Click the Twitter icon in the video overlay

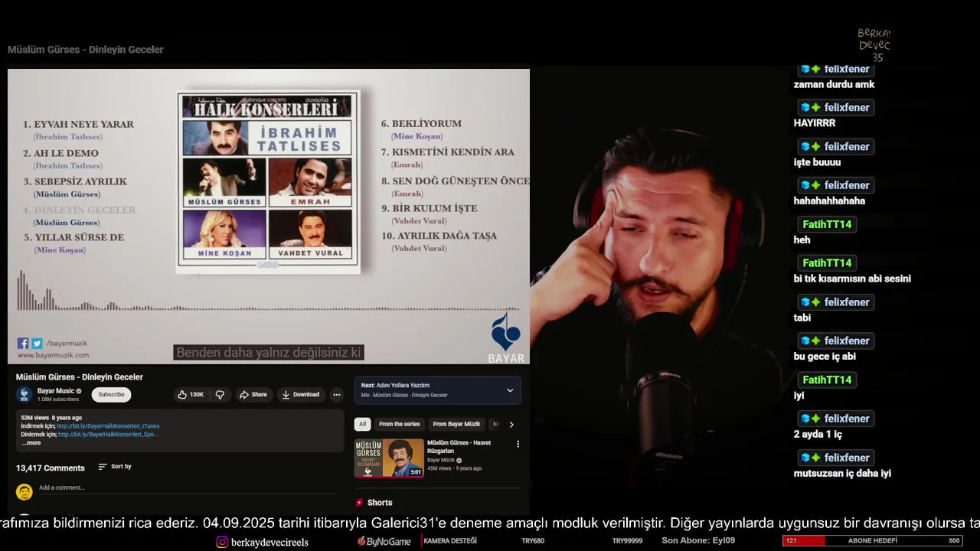pyautogui.click(x=37, y=344)
